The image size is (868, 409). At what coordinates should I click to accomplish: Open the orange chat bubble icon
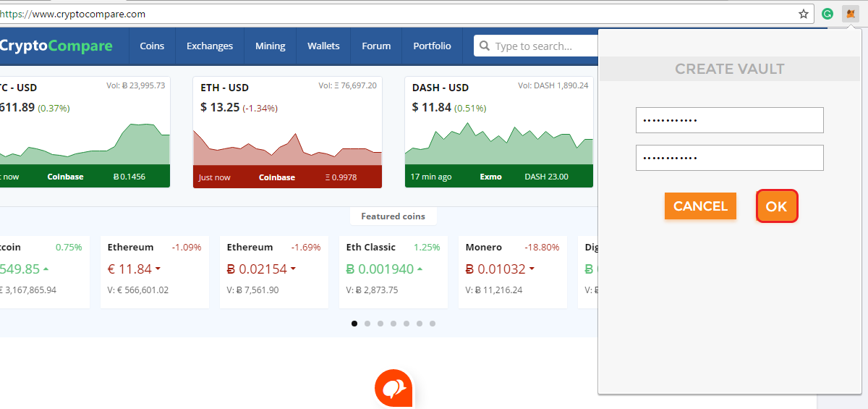(x=393, y=389)
